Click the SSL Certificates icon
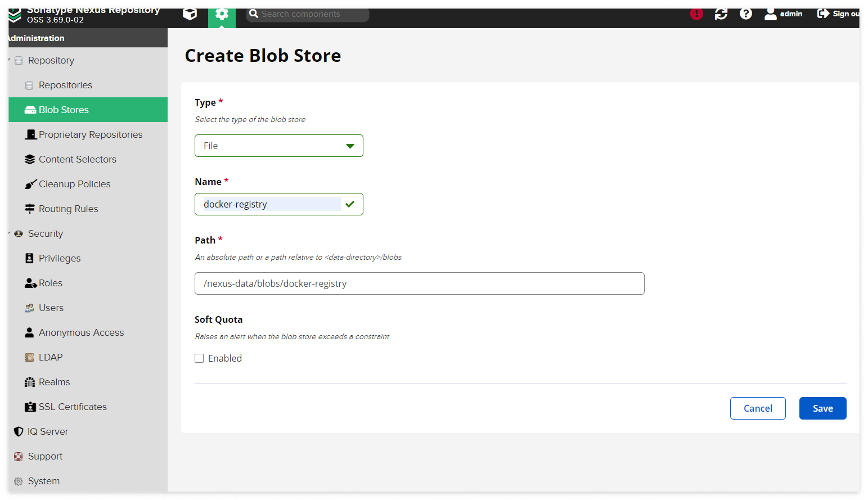The width and height of the screenshot is (868, 500). point(30,407)
